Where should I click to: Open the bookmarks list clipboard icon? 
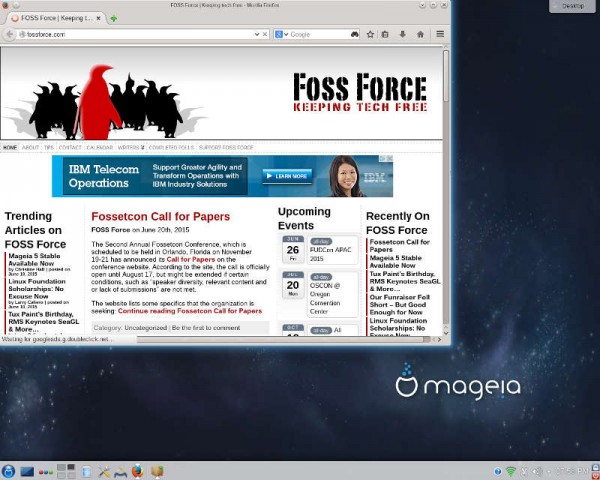385,34
